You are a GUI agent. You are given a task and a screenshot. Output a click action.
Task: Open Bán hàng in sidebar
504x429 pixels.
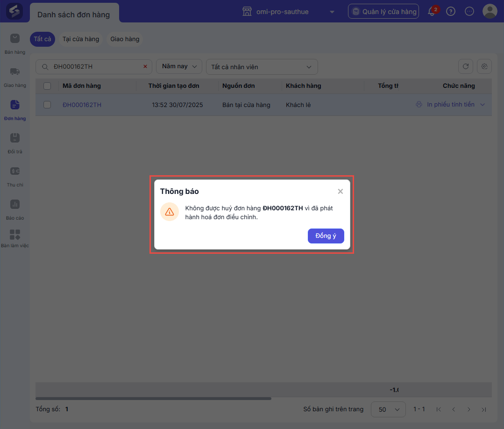(x=15, y=44)
